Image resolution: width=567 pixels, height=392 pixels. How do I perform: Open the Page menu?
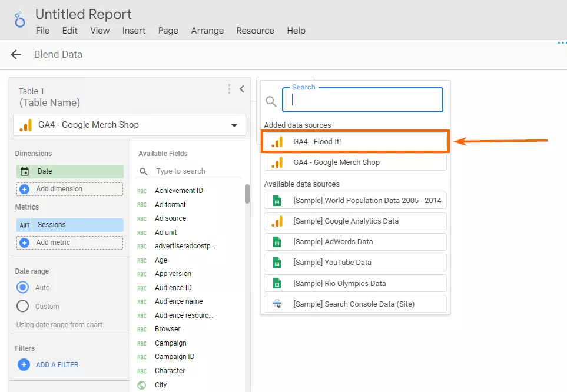(x=168, y=31)
